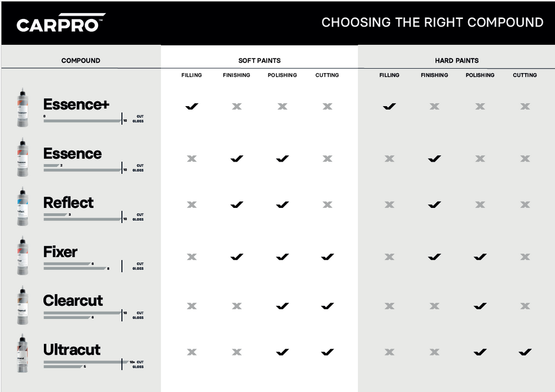Click Fixer hard paints polishing checkmark
This screenshot has height=392, width=555.
coord(480,257)
